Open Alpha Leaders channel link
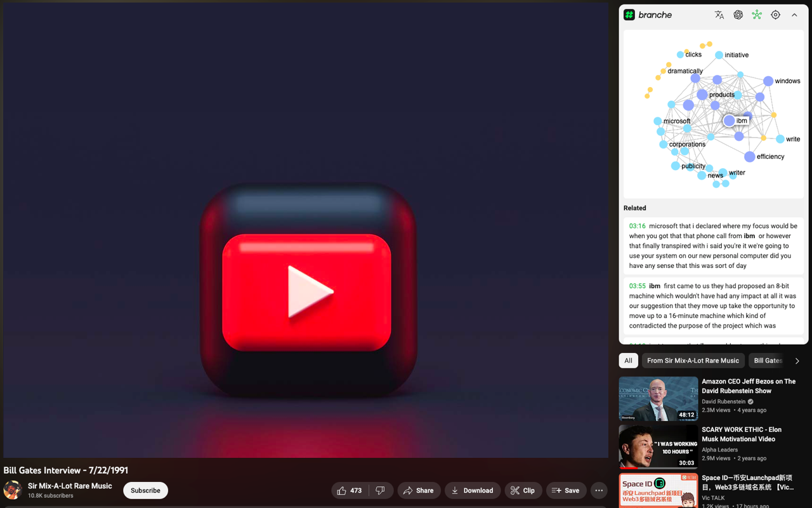 (x=719, y=450)
